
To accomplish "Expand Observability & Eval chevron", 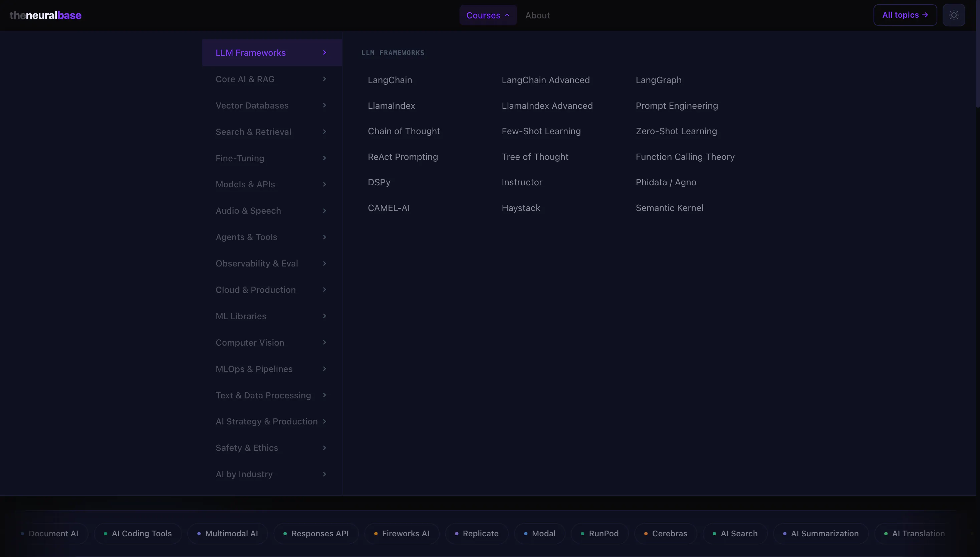I will (324, 263).
